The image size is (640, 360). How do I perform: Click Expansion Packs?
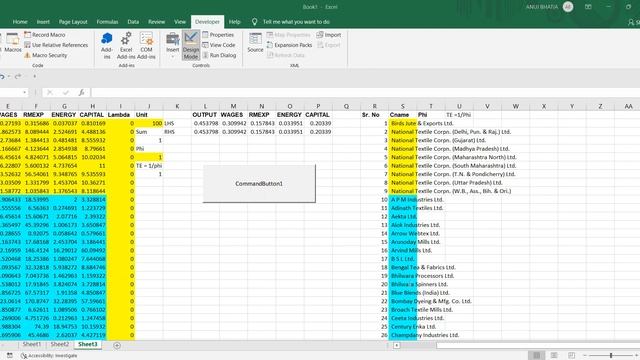(x=289, y=45)
